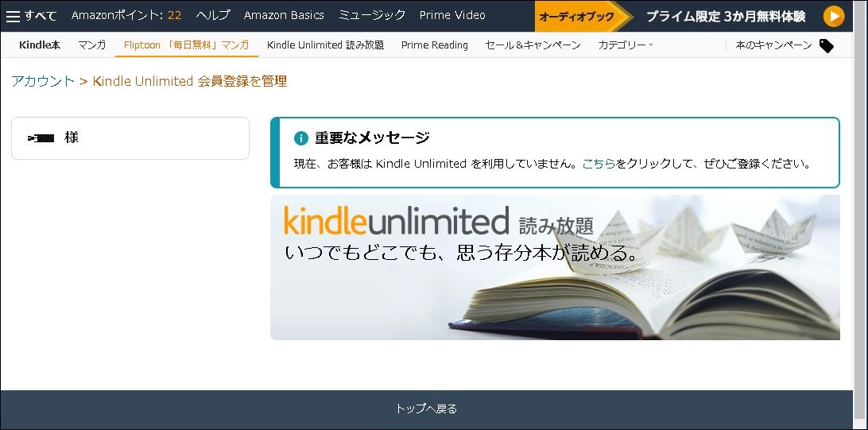Screen dimensions: 868x430
Task: Click the Kindle Unlimited book banner image
Action: point(556,267)
